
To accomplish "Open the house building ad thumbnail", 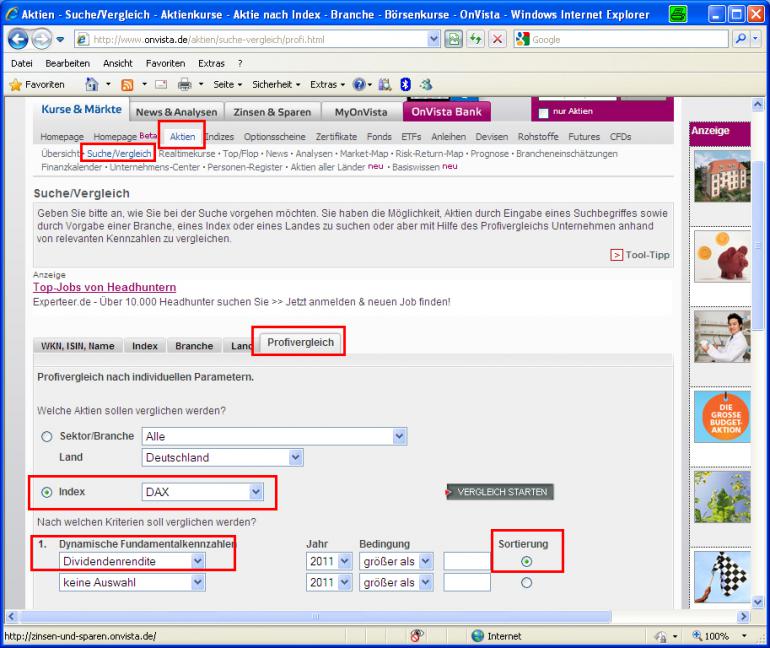I will tap(722, 176).
